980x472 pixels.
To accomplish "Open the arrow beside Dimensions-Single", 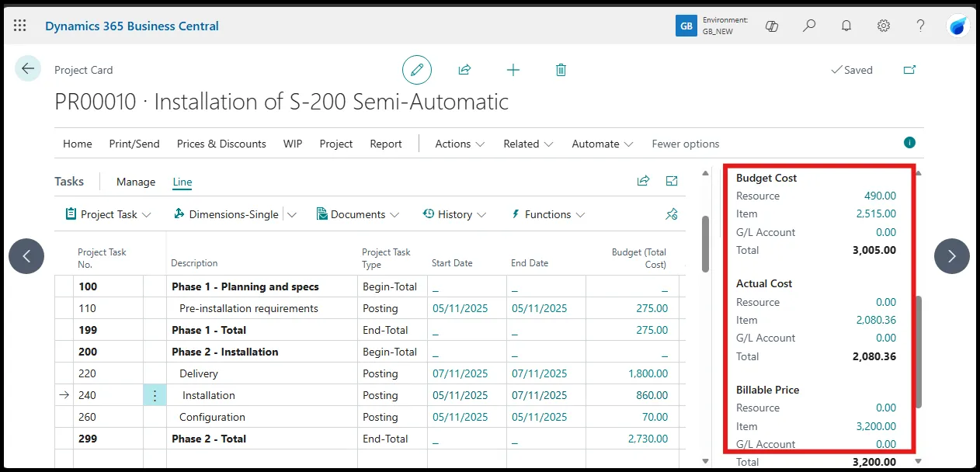I will point(292,214).
